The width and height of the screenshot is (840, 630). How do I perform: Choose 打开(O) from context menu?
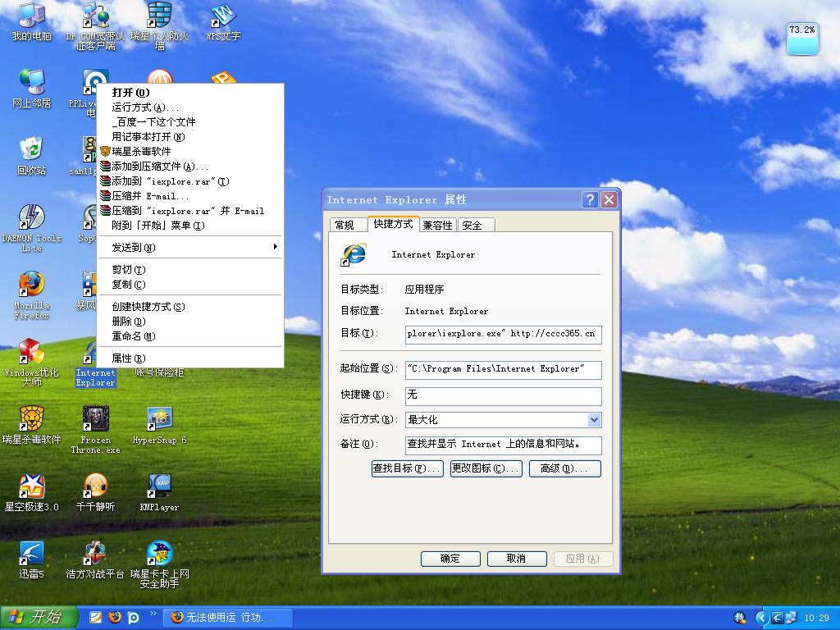[190, 93]
